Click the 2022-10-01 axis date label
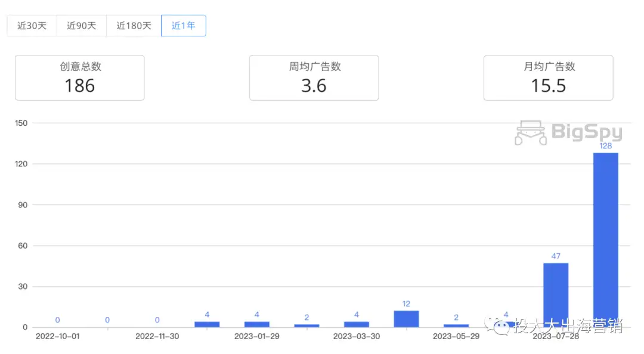The width and height of the screenshot is (644, 354). [57, 336]
